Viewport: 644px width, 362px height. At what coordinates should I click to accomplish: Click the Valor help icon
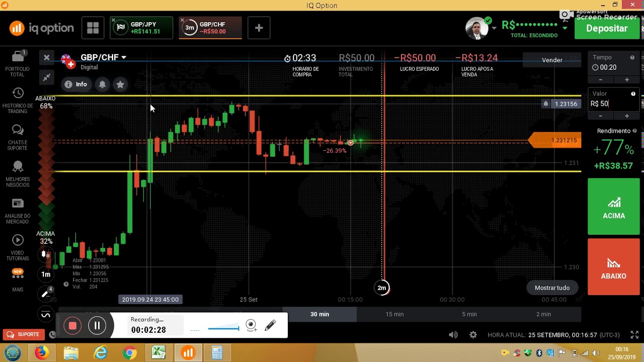tap(633, 94)
